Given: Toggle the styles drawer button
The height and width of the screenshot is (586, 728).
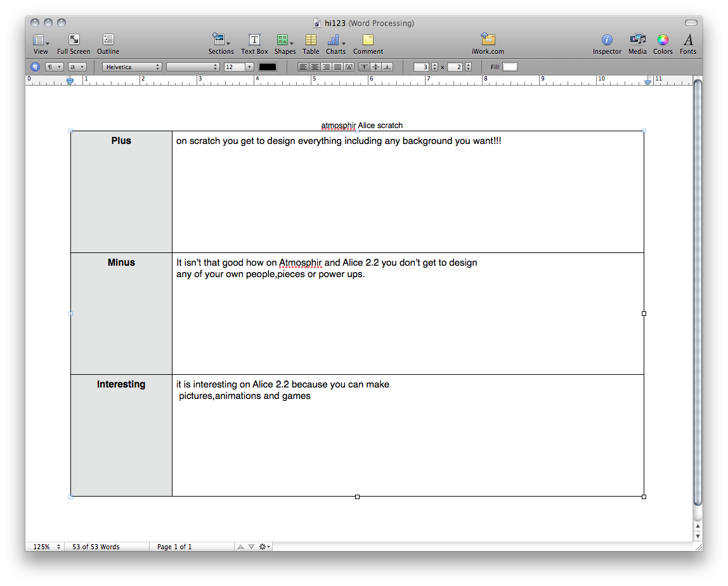Looking at the screenshot, I should (x=36, y=67).
